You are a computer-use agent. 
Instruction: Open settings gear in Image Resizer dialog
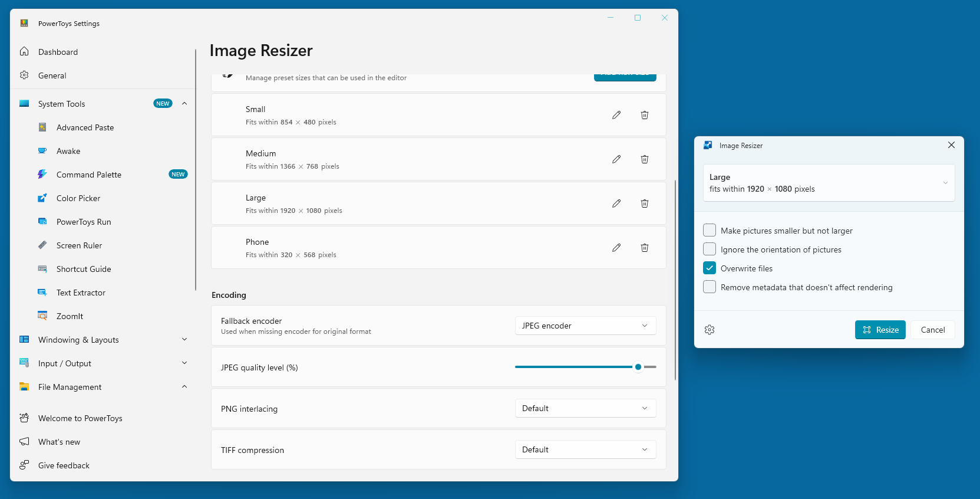click(710, 330)
